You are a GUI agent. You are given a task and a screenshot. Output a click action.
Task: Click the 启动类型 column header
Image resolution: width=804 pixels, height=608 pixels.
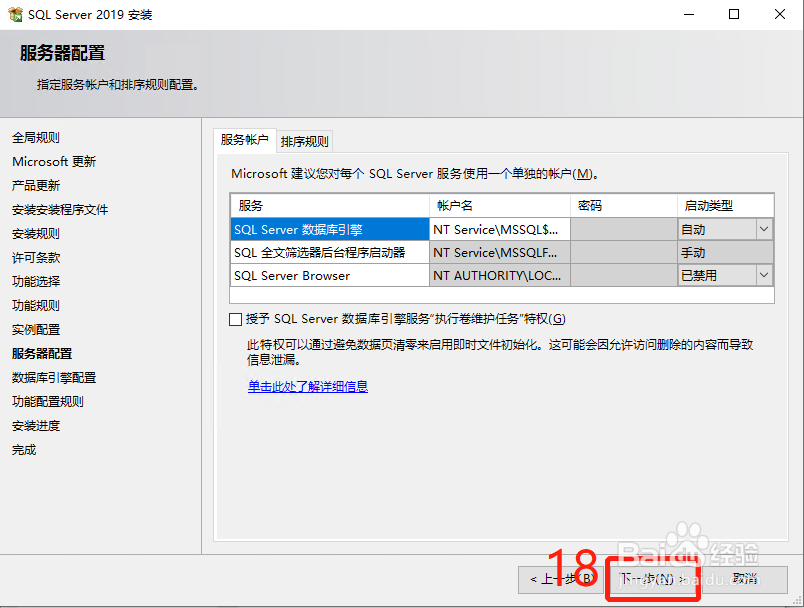click(725, 206)
